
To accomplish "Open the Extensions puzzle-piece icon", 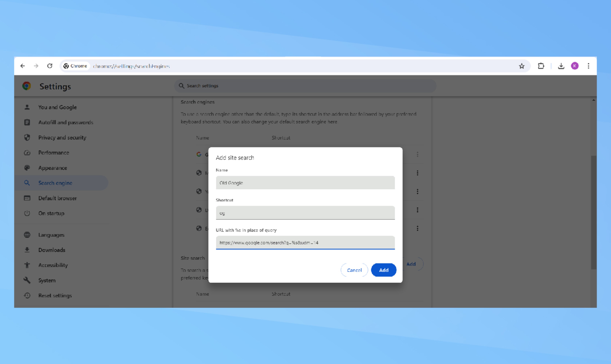I will (541, 66).
